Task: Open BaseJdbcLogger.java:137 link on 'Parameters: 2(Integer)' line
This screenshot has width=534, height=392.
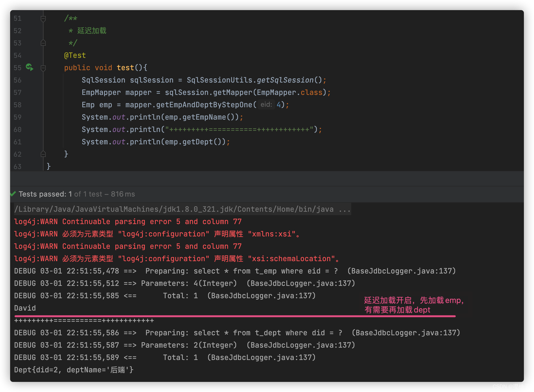Action: point(301,345)
